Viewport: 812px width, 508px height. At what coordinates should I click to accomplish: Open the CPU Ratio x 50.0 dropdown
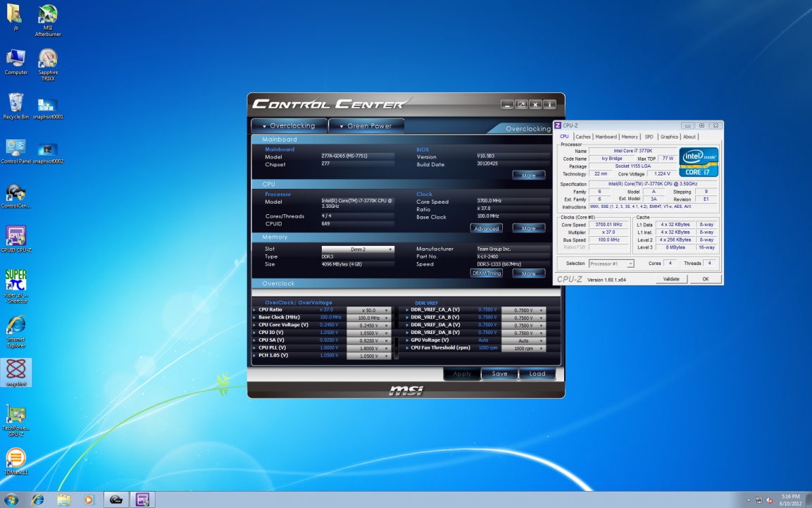coord(370,310)
